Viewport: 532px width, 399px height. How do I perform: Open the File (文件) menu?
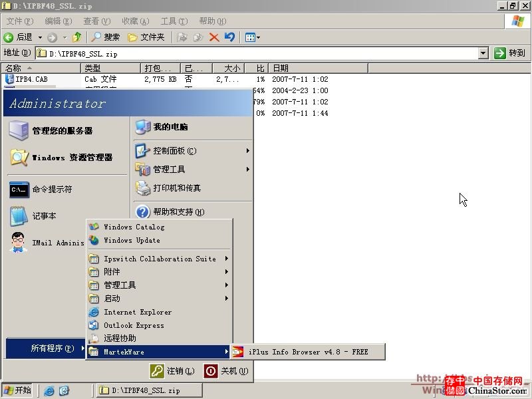(x=20, y=21)
